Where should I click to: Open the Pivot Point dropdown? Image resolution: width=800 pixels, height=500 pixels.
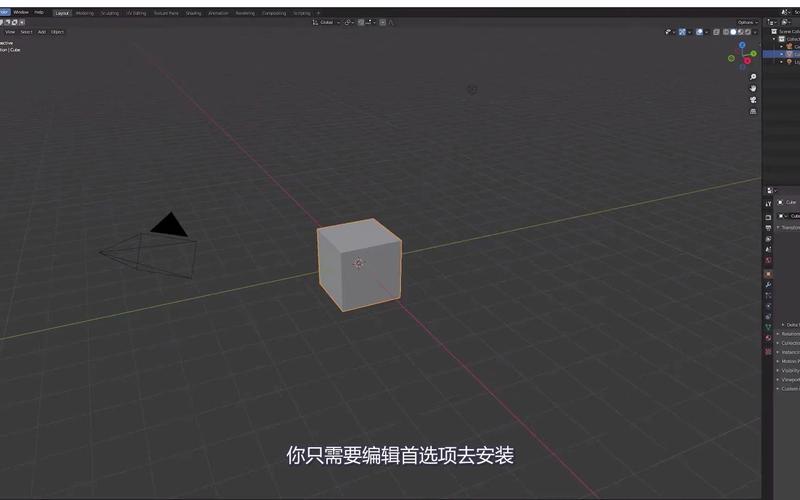[x=349, y=22]
